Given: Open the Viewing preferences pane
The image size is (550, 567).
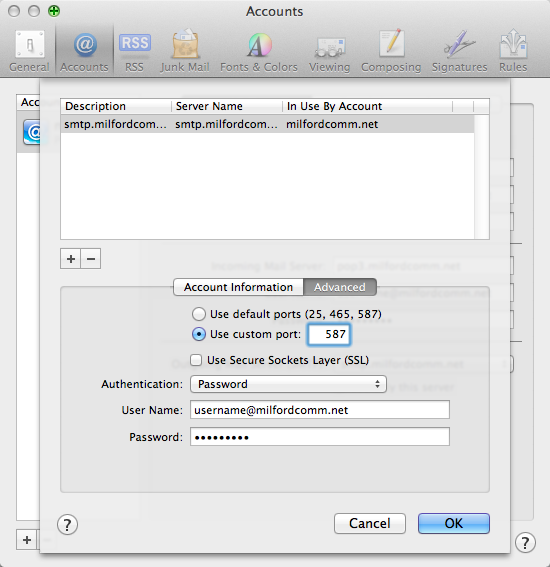Looking at the screenshot, I should coord(329,51).
